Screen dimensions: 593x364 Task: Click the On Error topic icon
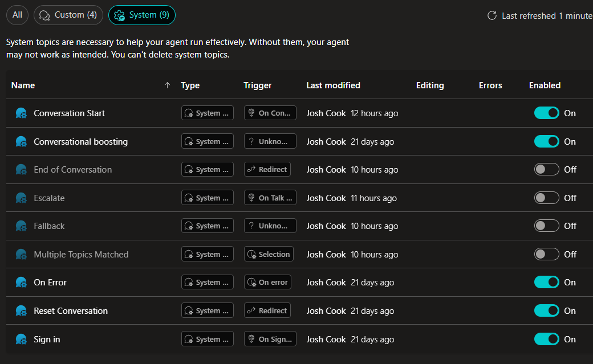21,283
